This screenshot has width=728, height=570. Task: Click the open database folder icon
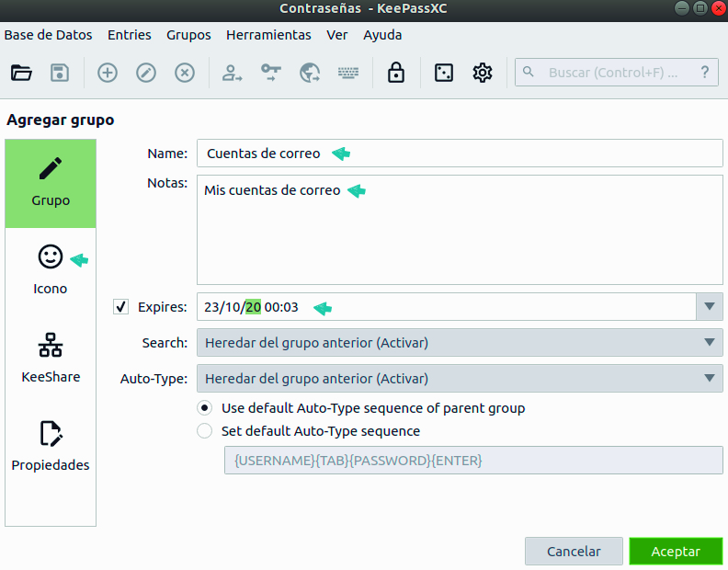[21, 73]
